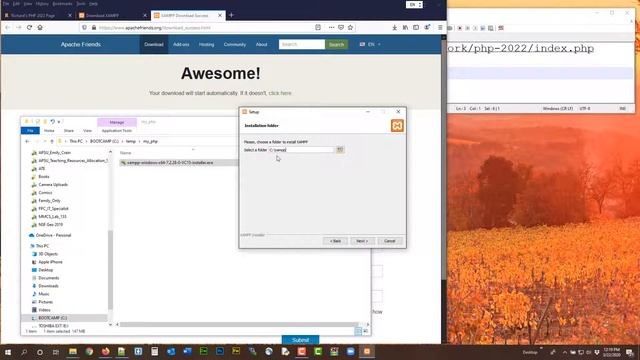640x360 pixels.
Task: Open the About nav item
Action: [x=261, y=44]
